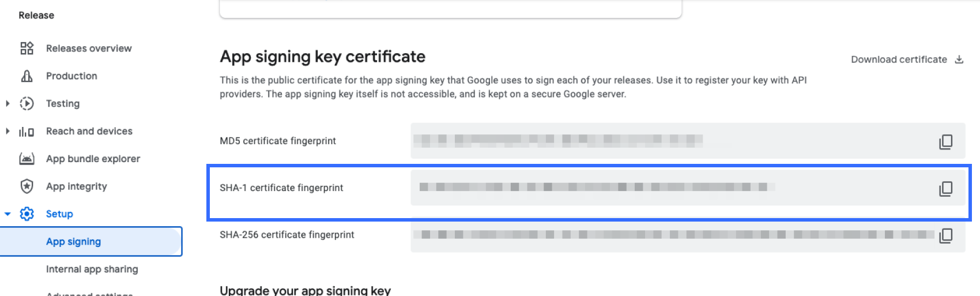Click the App bundle explorer Android icon
This screenshot has width=980, height=296.
(x=27, y=159)
